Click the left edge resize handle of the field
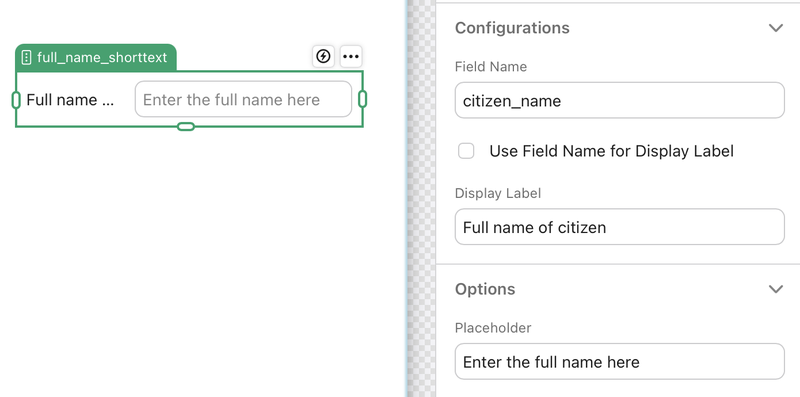The width and height of the screenshot is (800, 397). pos(16,100)
